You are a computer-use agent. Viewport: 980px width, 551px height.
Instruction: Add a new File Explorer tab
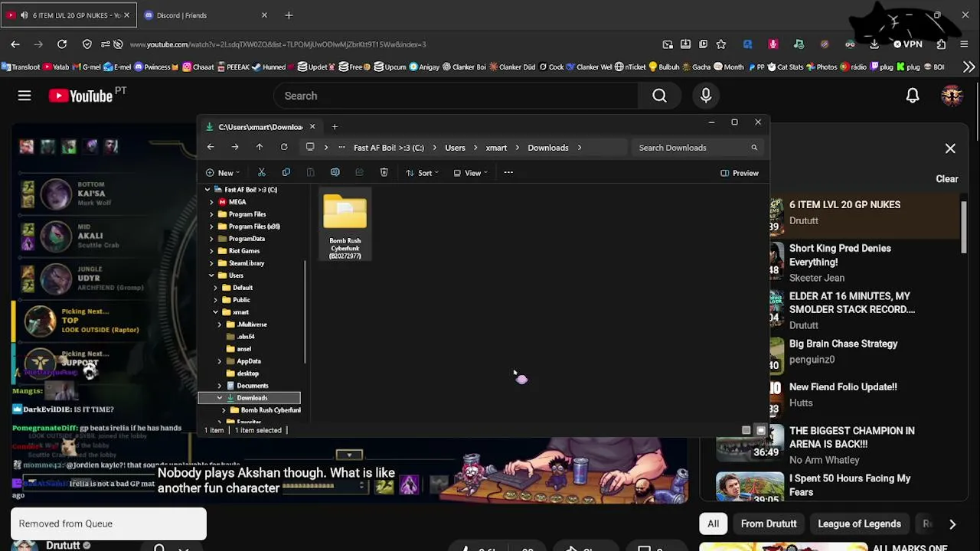[x=335, y=127]
